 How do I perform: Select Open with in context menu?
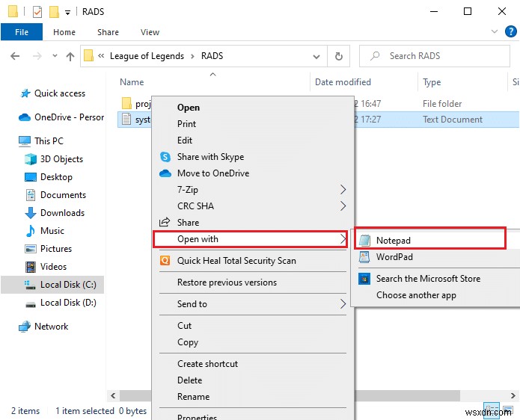(198, 239)
